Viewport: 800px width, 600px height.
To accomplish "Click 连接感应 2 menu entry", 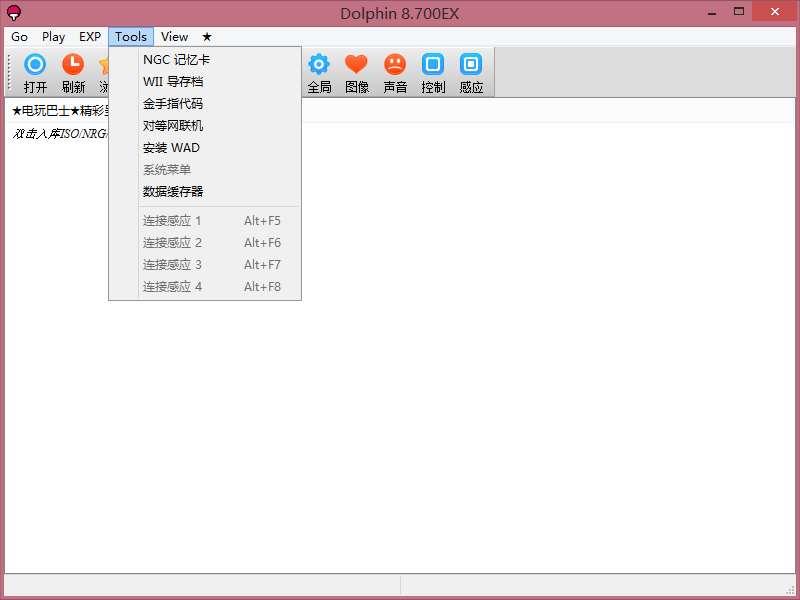I will (205, 242).
